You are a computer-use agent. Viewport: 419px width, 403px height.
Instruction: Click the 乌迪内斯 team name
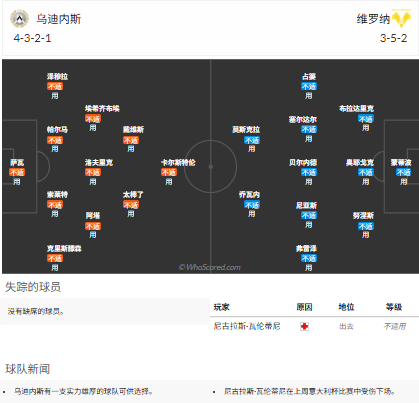(x=59, y=19)
